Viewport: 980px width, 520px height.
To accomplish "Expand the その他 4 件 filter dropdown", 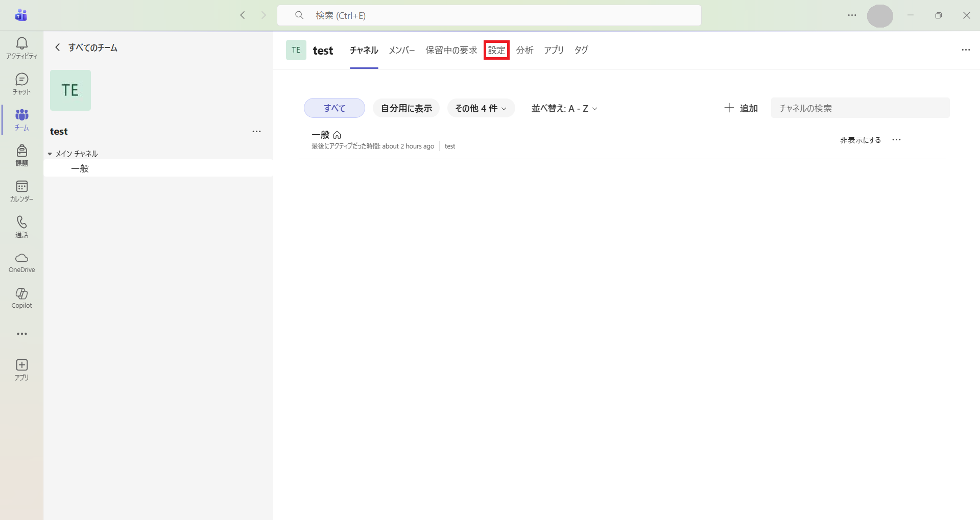I will (x=481, y=108).
